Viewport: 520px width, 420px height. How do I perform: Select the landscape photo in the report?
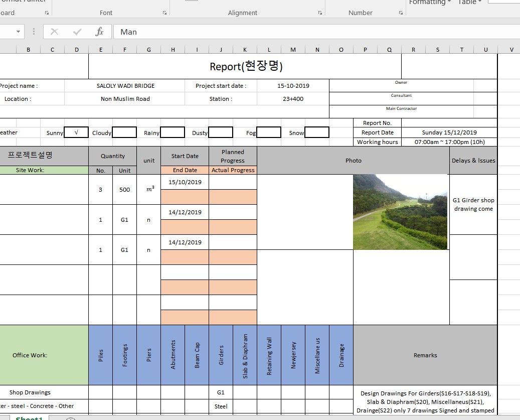[x=400, y=212]
